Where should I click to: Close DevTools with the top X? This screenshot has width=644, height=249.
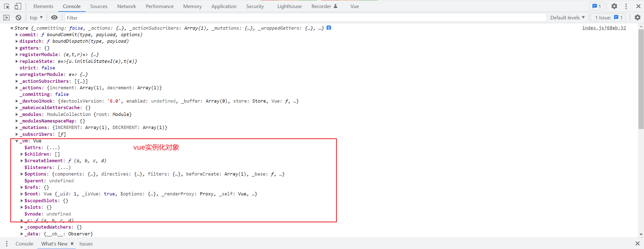pos(638,6)
